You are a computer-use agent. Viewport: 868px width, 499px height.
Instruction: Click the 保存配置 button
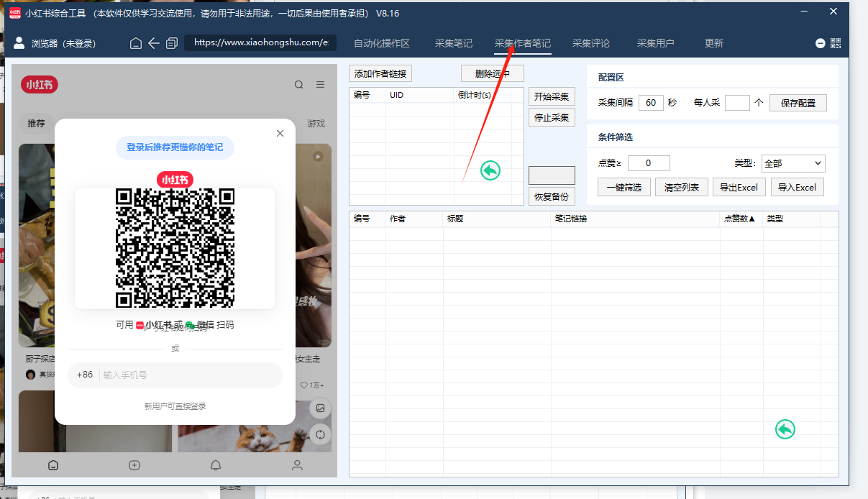pos(798,103)
